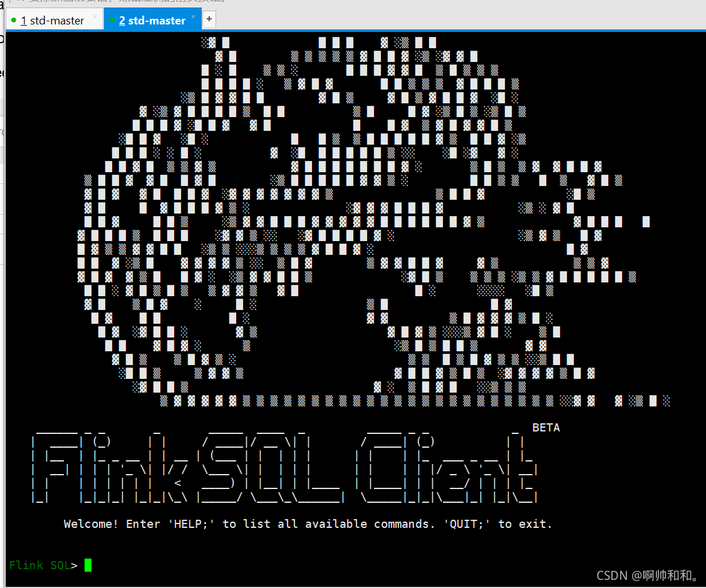The height and width of the screenshot is (588, 706).
Task: Place cursor at green terminal input block
Action: coord(88,565)
